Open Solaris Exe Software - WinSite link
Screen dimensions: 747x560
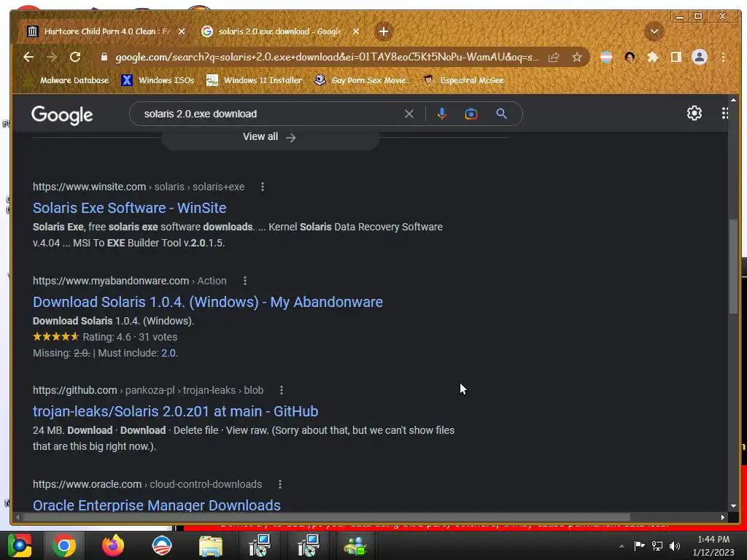coord(130,208)
